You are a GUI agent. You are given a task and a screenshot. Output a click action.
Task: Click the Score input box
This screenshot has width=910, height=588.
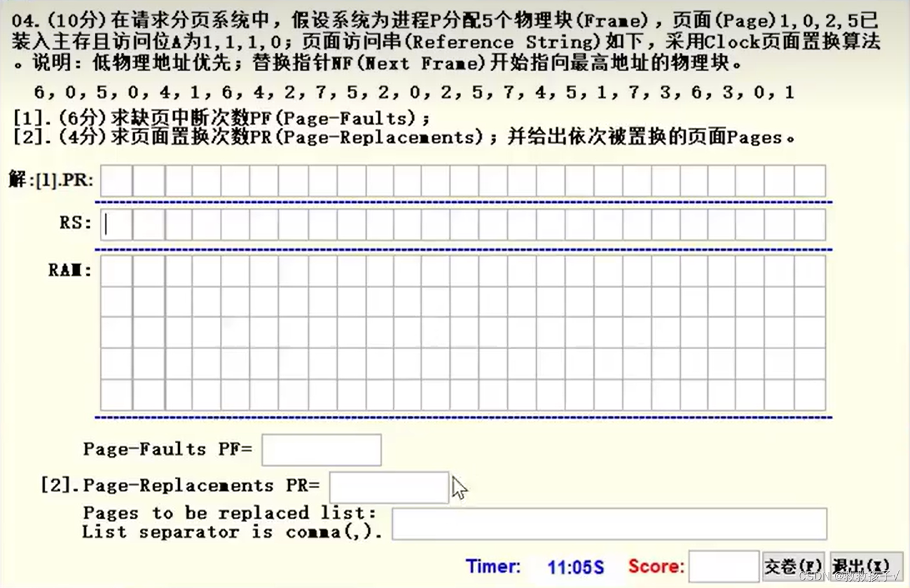[x=722, y=566]
